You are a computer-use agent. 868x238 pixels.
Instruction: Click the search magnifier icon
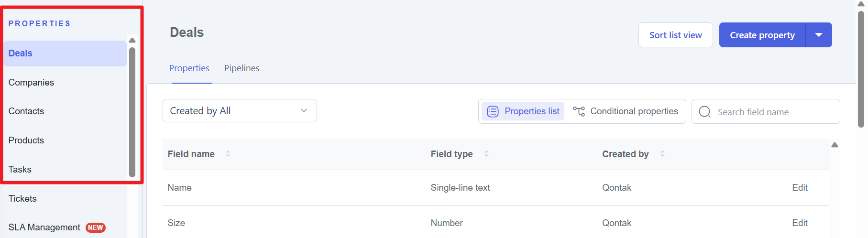point(704,112)
